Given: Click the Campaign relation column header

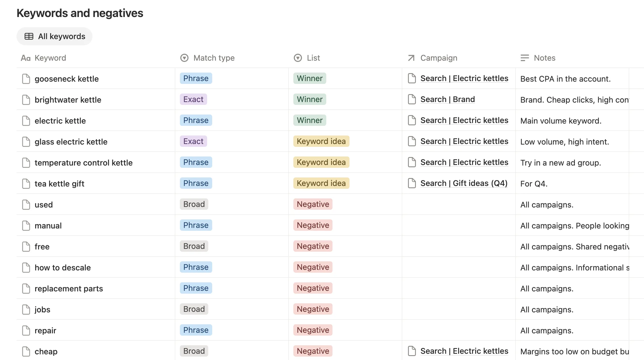Looking at the screenshot, I should click(x=432, y=58).
